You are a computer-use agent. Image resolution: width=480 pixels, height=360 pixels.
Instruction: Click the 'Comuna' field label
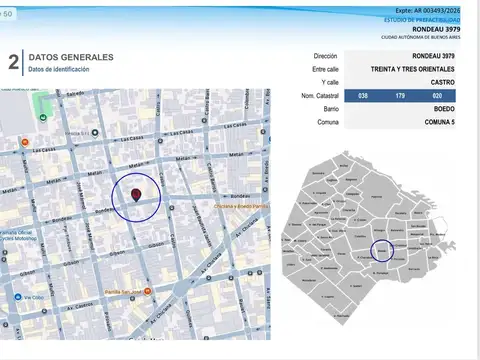(x=328, y=122)
